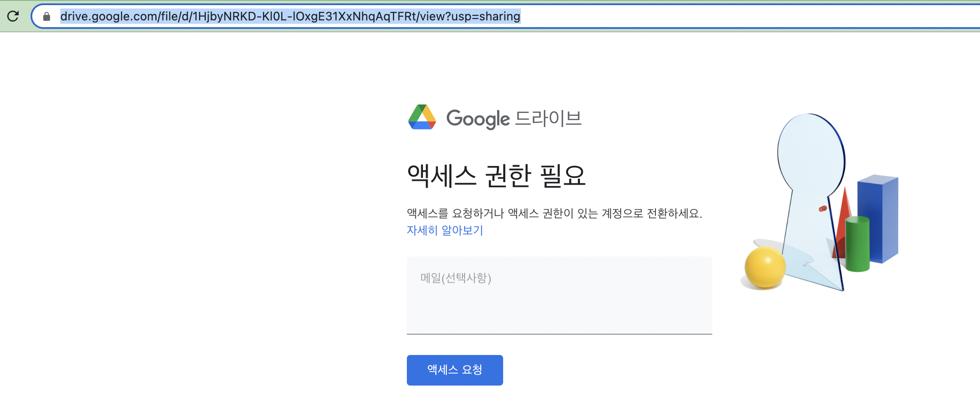Viewport: 980px width, 400px height.
Task: Click the 액세스 요청 button
Action: point(455,370)
